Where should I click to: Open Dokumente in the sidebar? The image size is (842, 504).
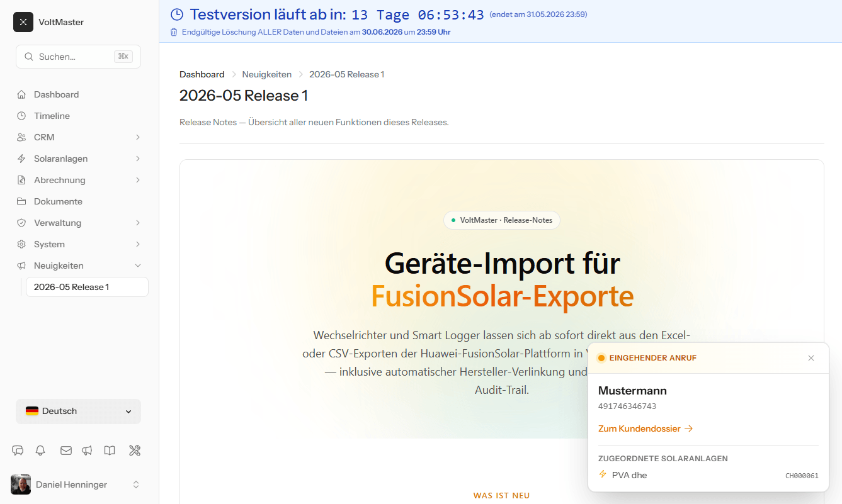click(79, 201)
